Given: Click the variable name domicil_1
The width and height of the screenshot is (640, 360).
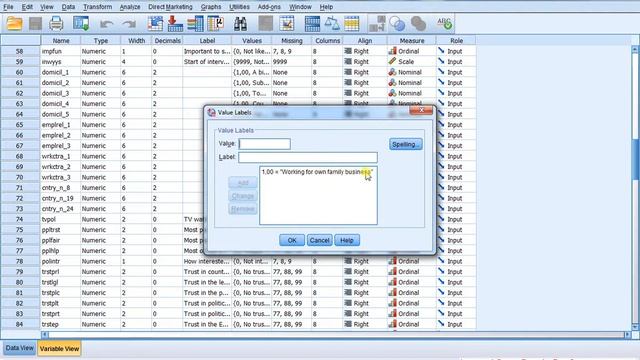Looking at the screenshot, I should pyautogui.click(x=55, y=72).
